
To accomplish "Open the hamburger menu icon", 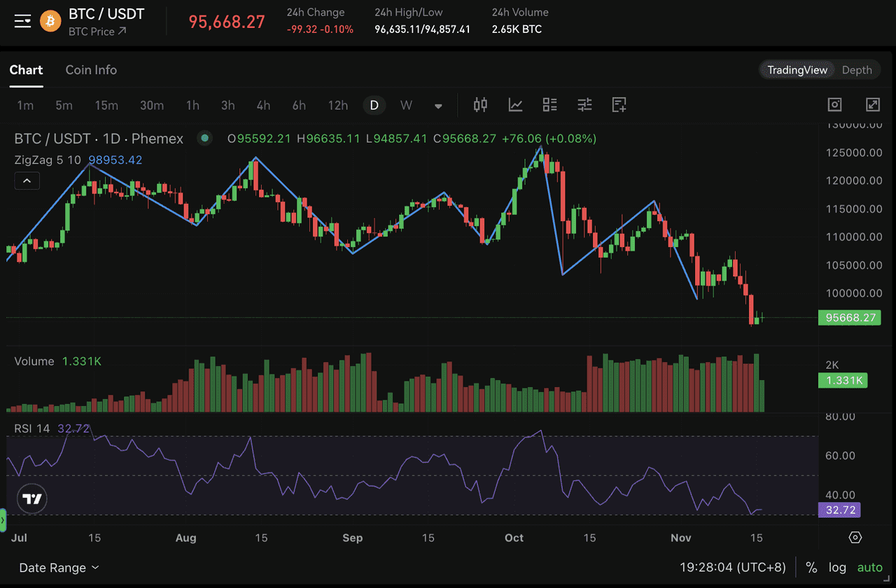I will [x=22, y=21].
